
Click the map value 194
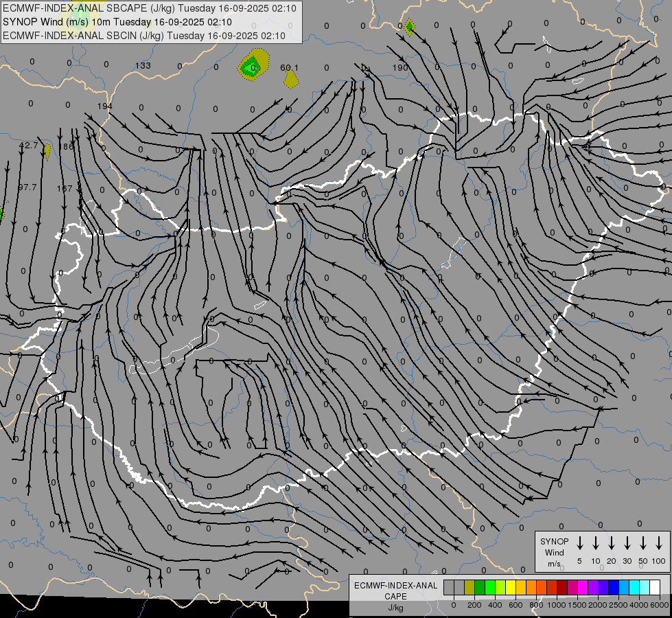(104, 106)
